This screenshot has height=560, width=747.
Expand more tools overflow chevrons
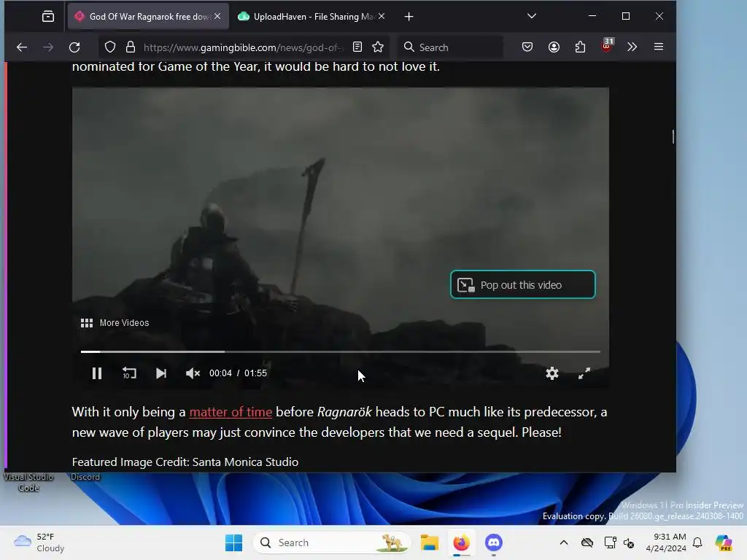point(632,47)
